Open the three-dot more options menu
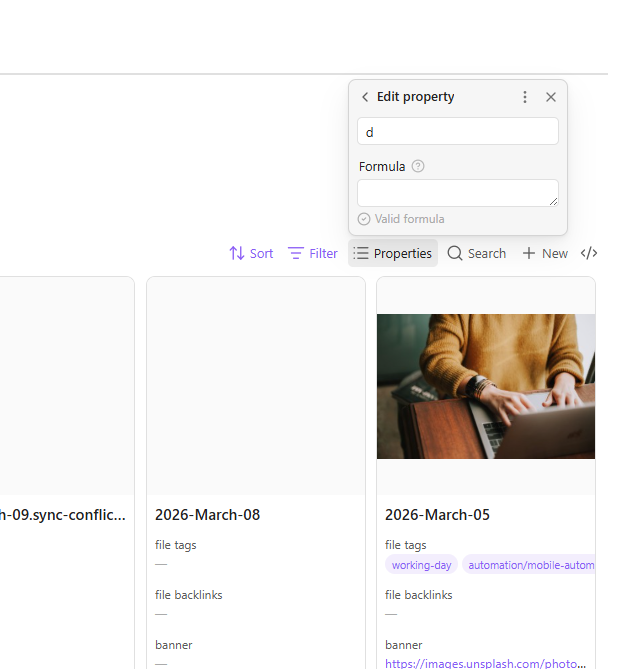The width and height of the screenshot is (636, 669). (x=525, y=97)
